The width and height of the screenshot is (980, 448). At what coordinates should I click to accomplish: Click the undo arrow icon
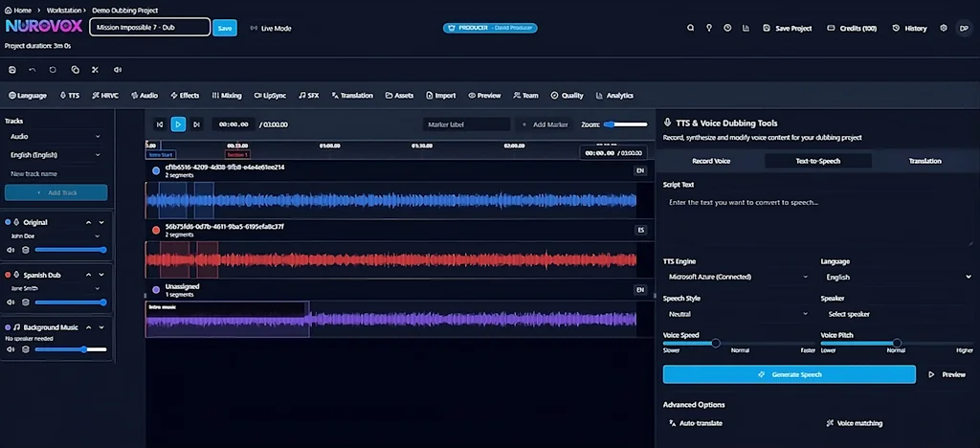tap(32, 70)
